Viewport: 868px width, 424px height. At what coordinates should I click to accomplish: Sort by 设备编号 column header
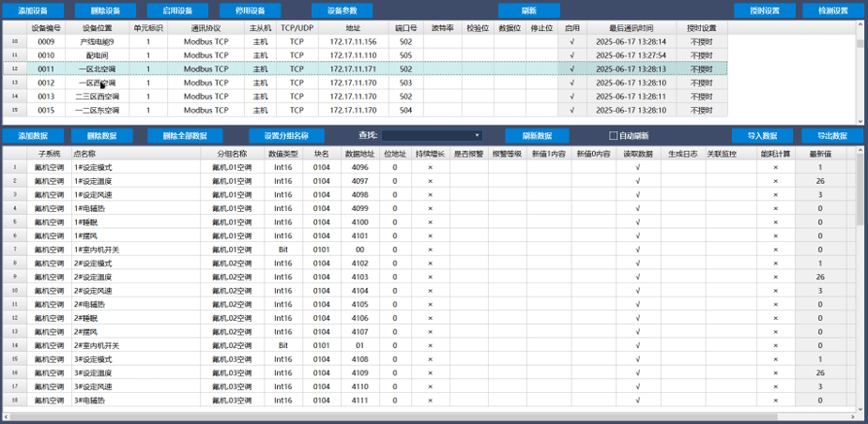click(46, 28)
